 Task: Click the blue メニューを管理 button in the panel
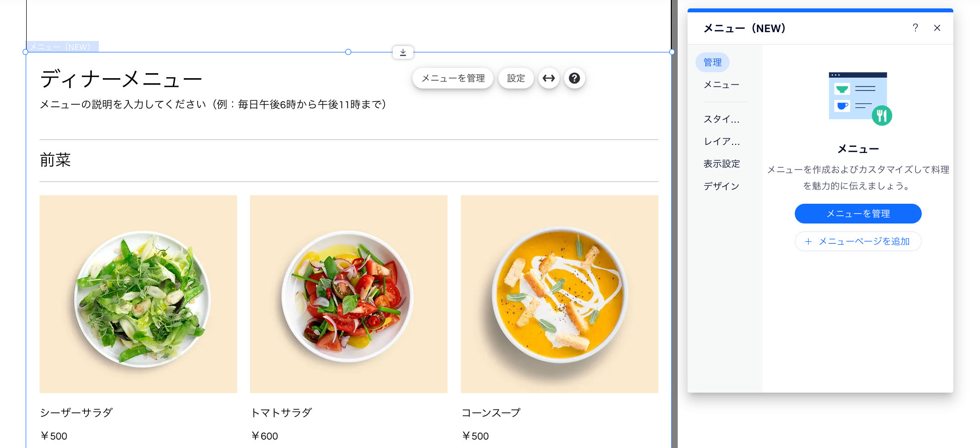tap(858, 214)
